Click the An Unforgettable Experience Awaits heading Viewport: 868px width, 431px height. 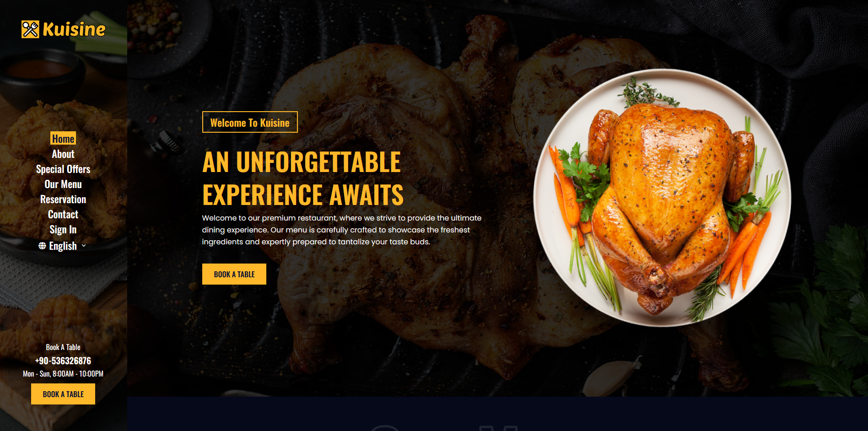303,178
